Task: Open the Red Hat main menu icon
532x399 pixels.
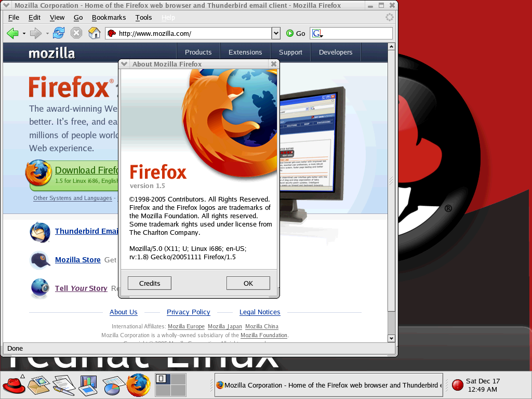Action: point(13,384)
